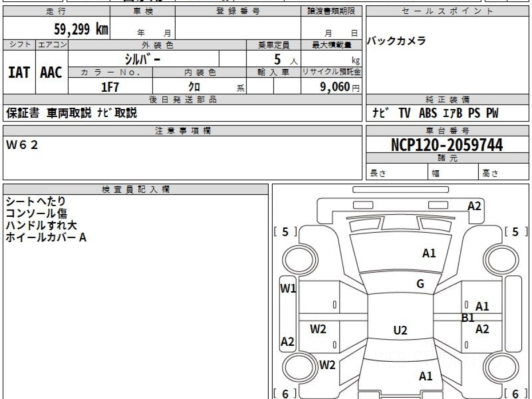Click the 内装色 header

tap(199, 72)
